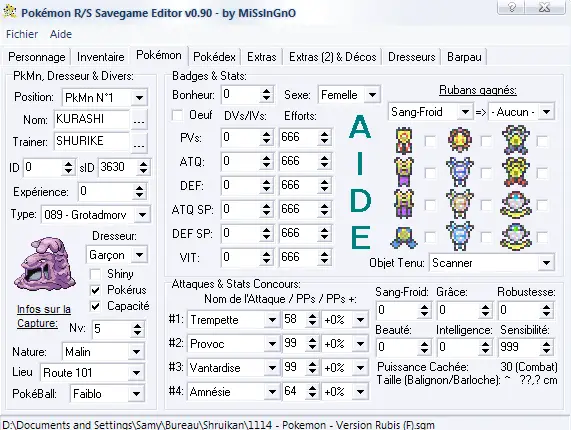
Task: Switch to the Personnage tab
Action: tap(36, 57)
